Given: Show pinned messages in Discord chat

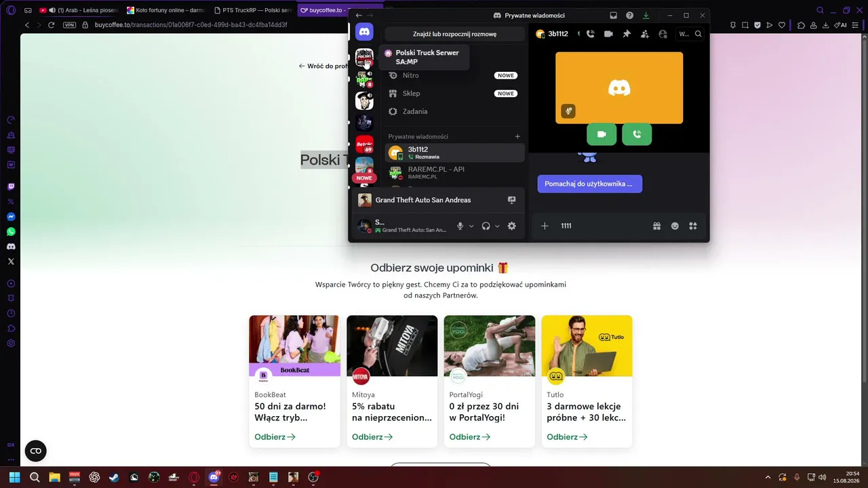Looking at the screenshot, I should [627, 34].
